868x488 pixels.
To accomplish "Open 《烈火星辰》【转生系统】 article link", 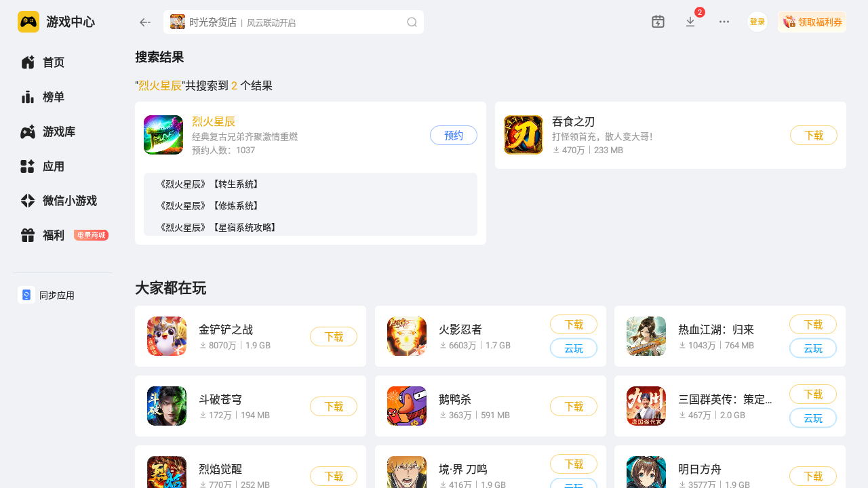I will click(209, 184).
